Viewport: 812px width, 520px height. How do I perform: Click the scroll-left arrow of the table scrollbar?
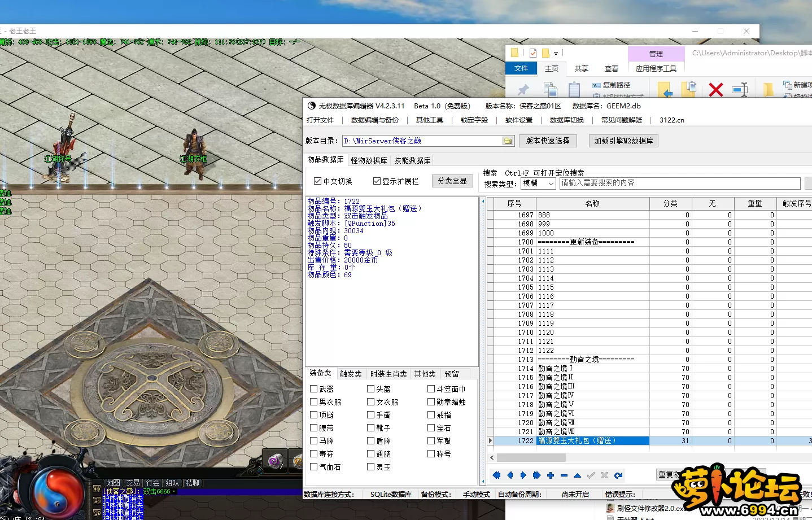point(492,457)
